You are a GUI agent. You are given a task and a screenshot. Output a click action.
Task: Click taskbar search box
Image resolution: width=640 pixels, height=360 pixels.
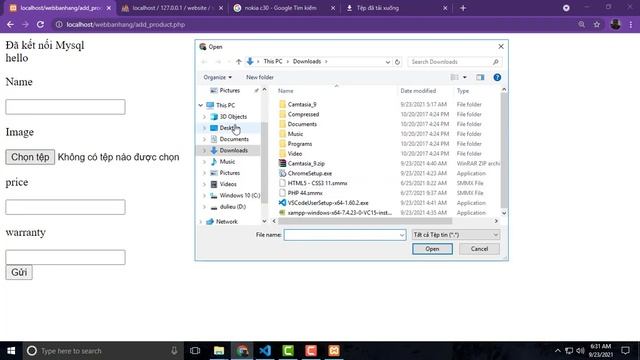[x=102, y=351]
